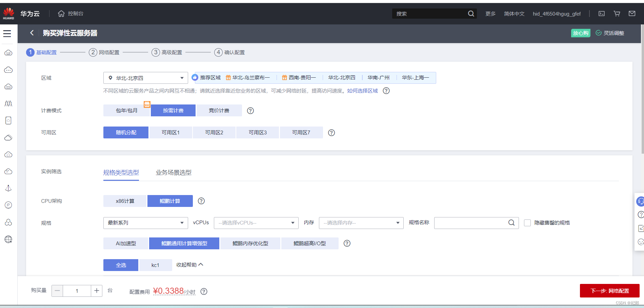Click the help icon beside 可用区7
Screen dimensions: 644x308
(x=331, y=133)
